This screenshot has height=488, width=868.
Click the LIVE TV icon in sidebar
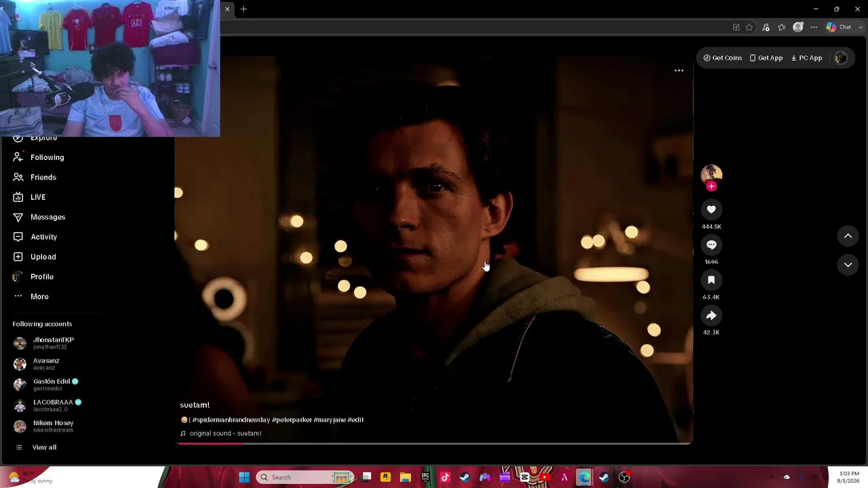tap(18, 197)
